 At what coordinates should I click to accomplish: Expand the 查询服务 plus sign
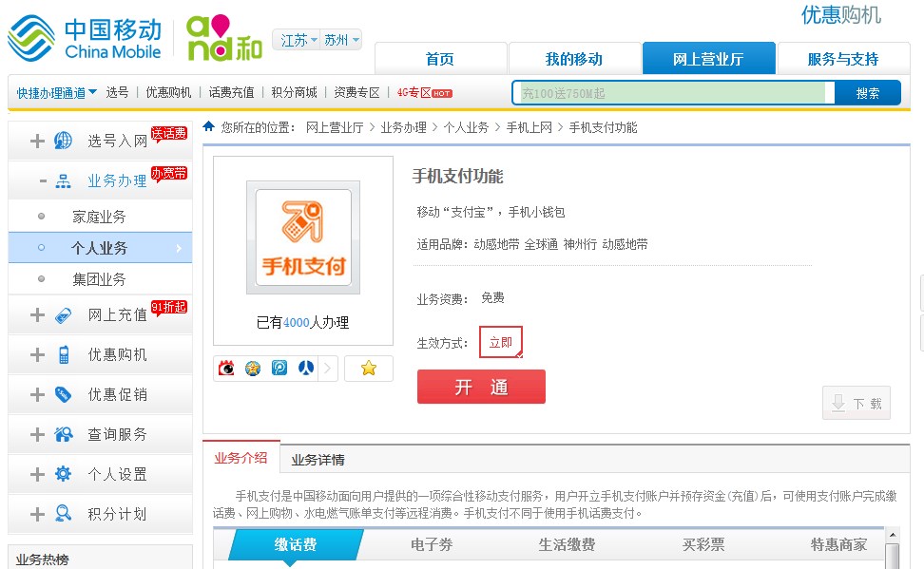tap(37, 435)
